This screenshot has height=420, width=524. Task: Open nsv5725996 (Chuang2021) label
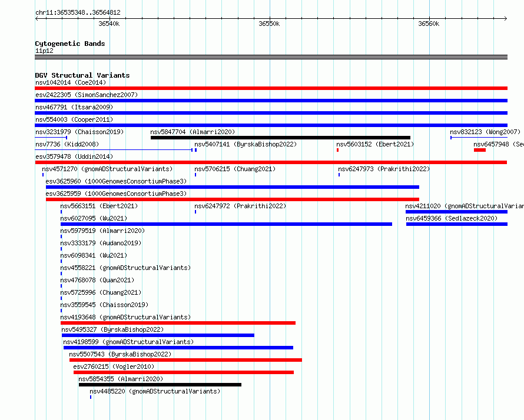101,292
